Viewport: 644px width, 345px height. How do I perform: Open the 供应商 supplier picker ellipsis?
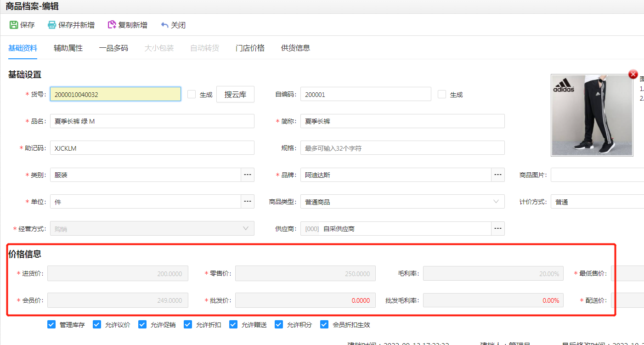(x=497, y=228)
